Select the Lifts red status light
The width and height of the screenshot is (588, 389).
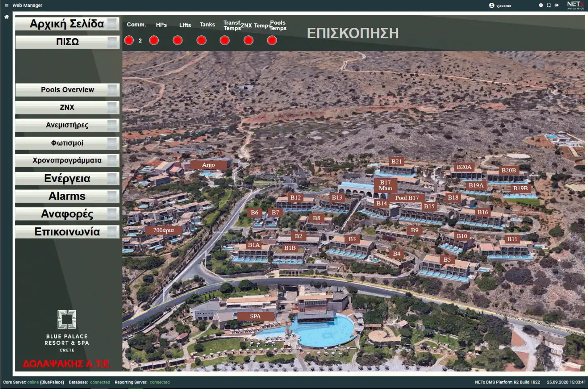pos(178,40)
